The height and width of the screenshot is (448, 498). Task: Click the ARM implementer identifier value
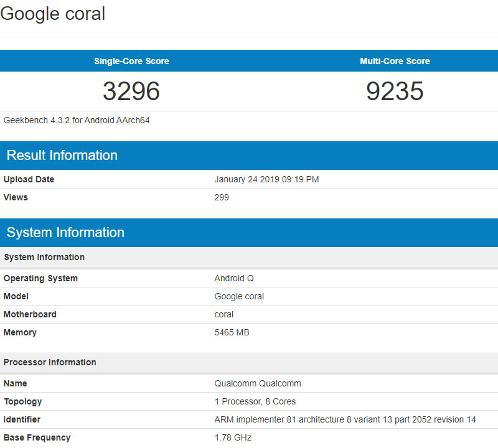[345, 419]
